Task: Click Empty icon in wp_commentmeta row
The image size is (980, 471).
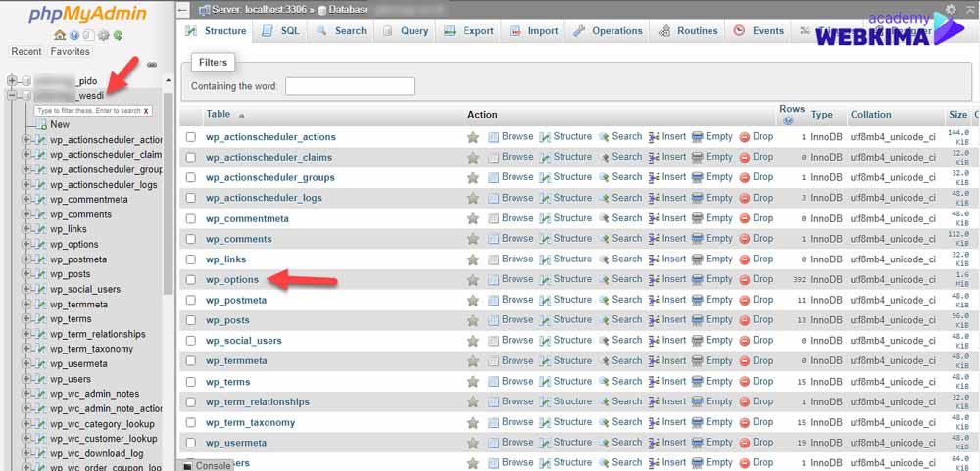Action: tap(697, 218)
